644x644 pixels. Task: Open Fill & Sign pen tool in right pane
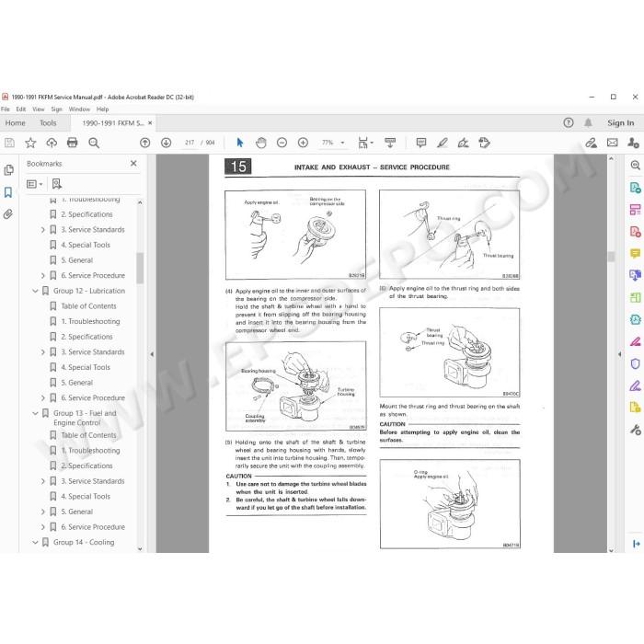tap(635, 386)
